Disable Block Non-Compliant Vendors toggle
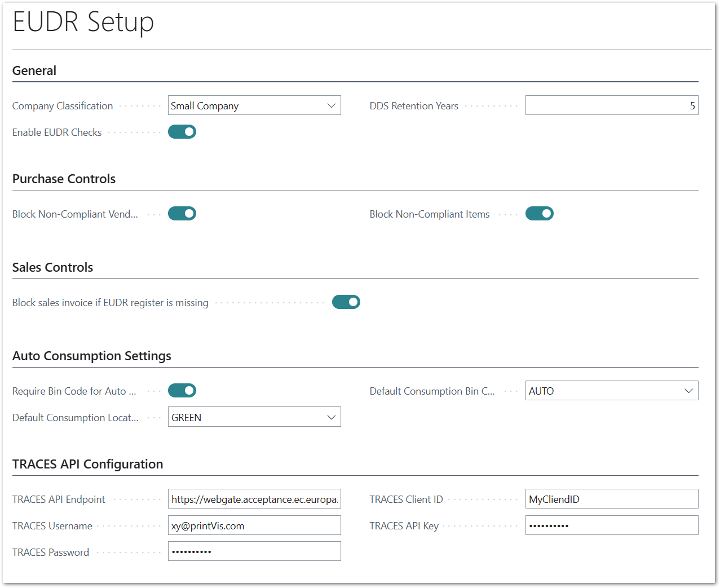Screen dimensions: 720x588 pyautogui.click(x=182, y=214)
